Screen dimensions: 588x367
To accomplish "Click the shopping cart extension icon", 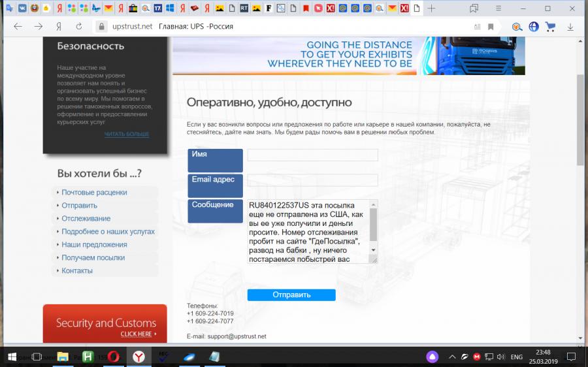I will 551,27.
